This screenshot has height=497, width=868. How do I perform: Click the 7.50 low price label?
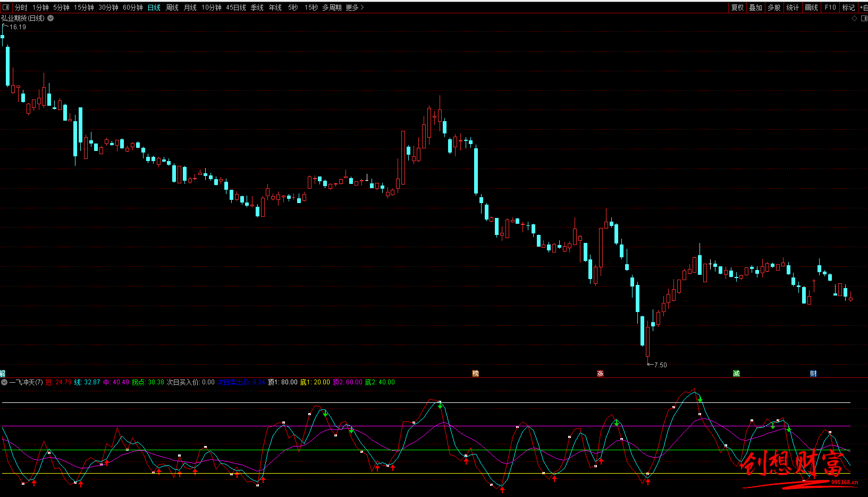click(660, 365)
